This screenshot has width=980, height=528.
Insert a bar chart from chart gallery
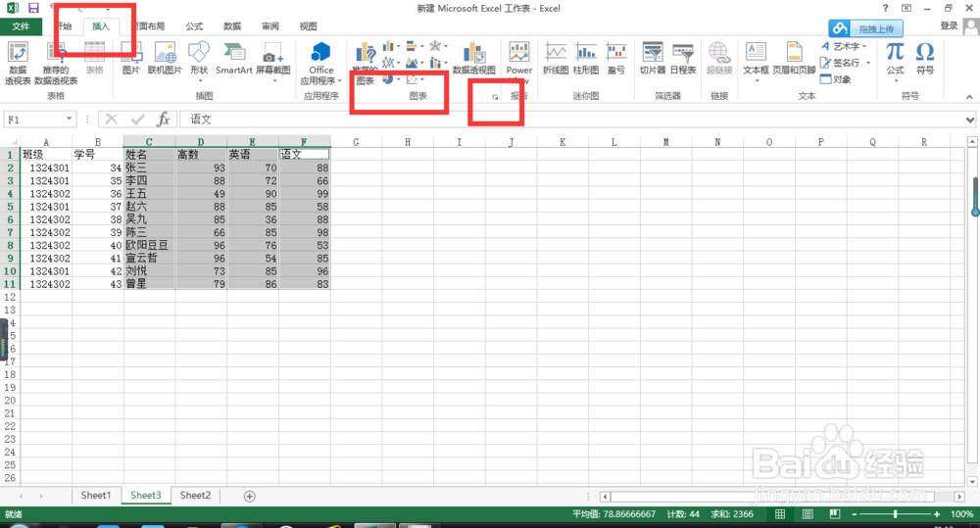415,46
